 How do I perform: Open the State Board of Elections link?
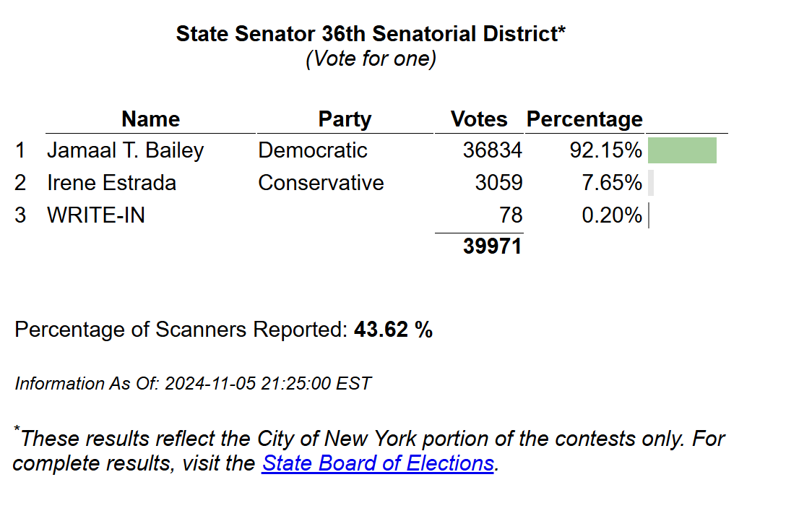tap(378, 463)
